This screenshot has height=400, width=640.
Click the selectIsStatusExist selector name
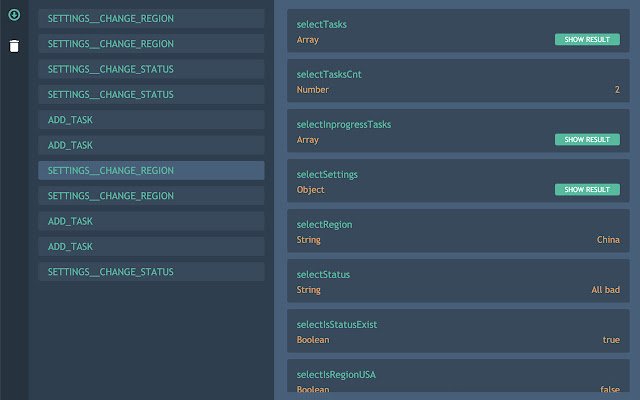337,324
